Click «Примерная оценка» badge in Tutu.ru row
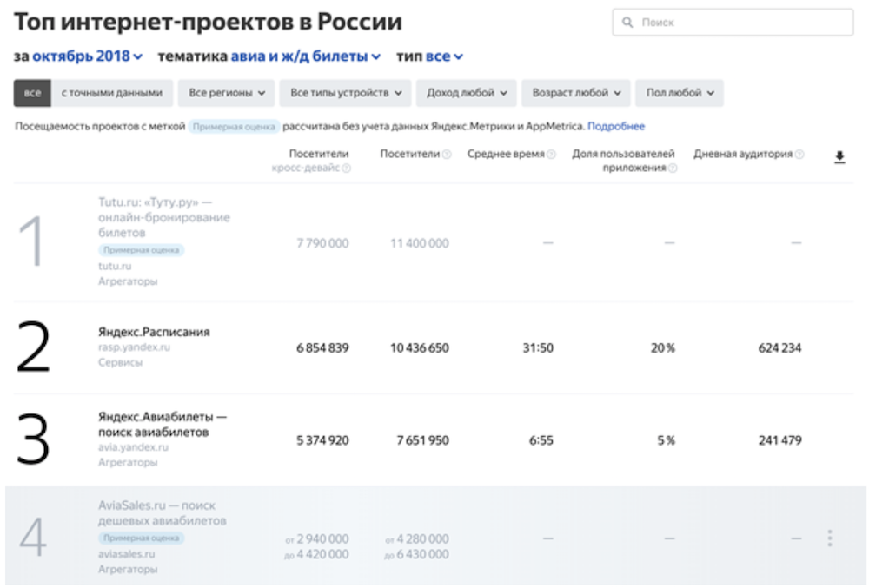This screenshot has width=869, height=588. click(142, 250)
